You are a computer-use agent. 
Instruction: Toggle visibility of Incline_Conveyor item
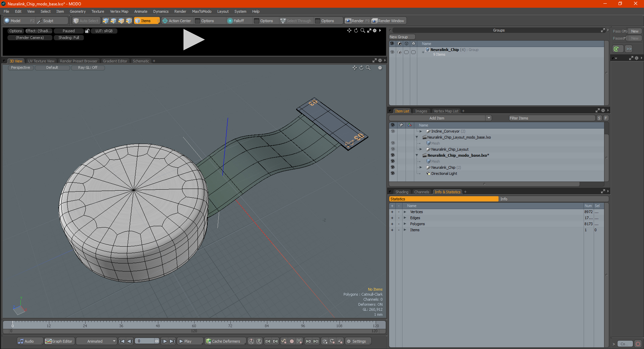click(x=393, y=131)
